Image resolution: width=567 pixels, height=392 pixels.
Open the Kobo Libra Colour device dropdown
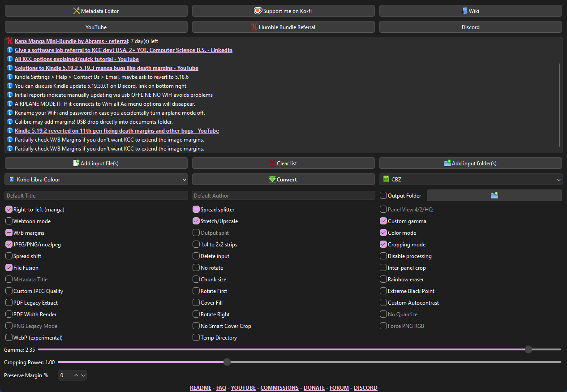[x=96, y=179]
